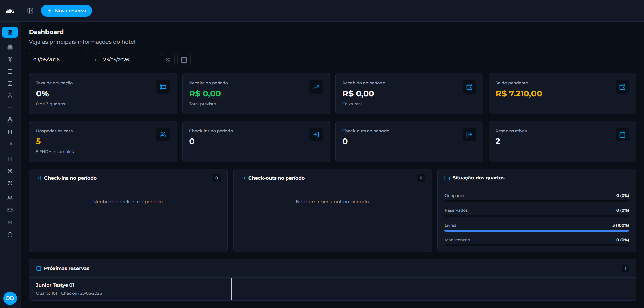Click the Receita do período R$ 0,00 value
644x308 pixels.
pos(205,94)
